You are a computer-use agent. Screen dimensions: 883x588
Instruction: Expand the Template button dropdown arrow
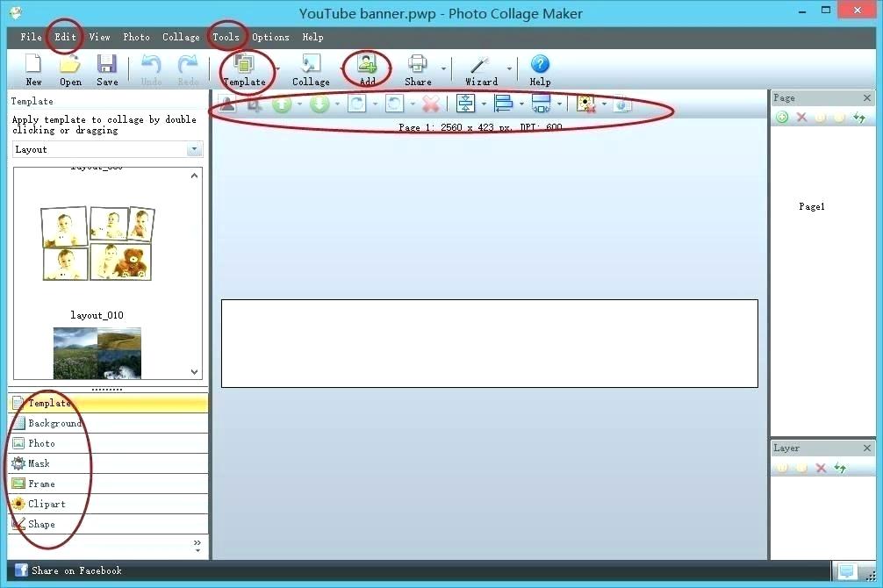click(277, 68)
